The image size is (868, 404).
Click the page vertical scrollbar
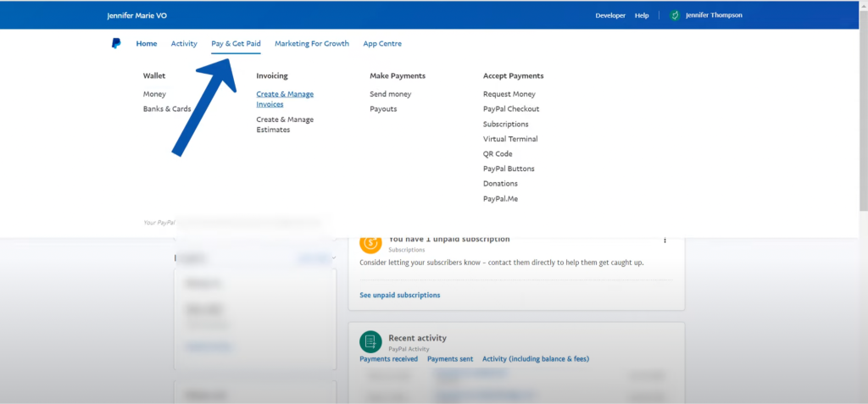864,111
